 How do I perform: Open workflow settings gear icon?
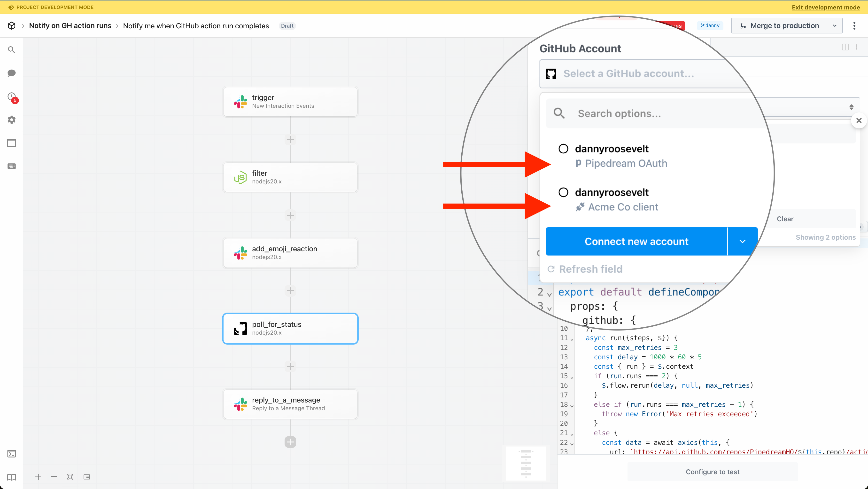pos(11,120)
